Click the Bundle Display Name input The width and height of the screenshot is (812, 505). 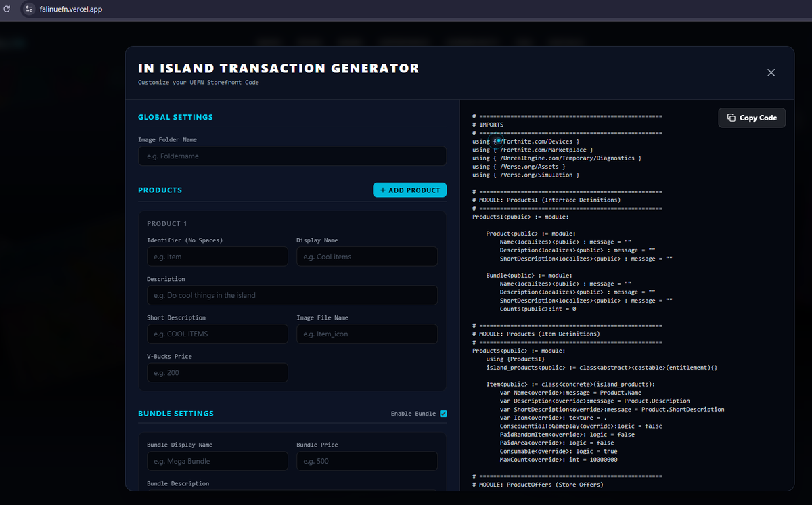(217, 461)
